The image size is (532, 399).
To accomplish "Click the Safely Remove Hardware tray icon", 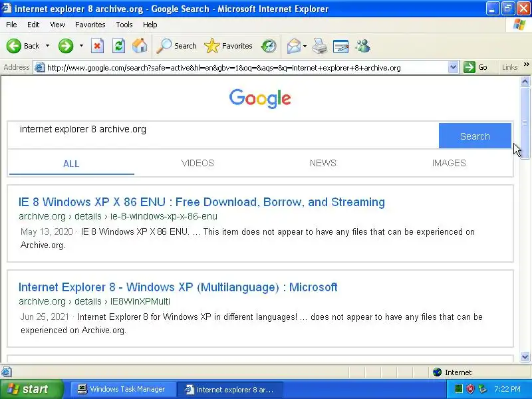I will (x=482, y=389).
